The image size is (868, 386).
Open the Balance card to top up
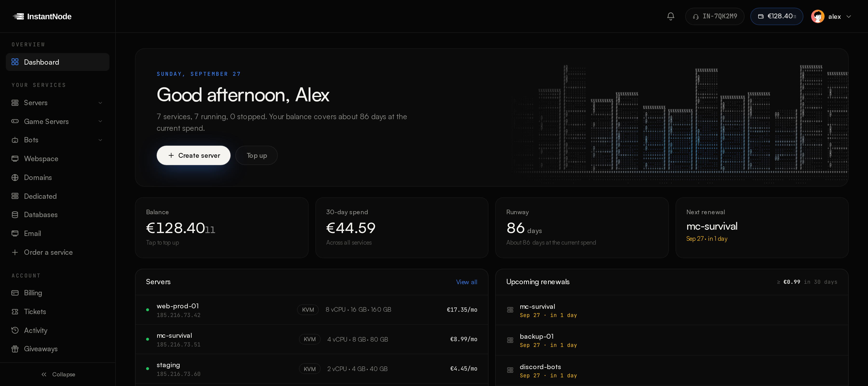[222, 227]
